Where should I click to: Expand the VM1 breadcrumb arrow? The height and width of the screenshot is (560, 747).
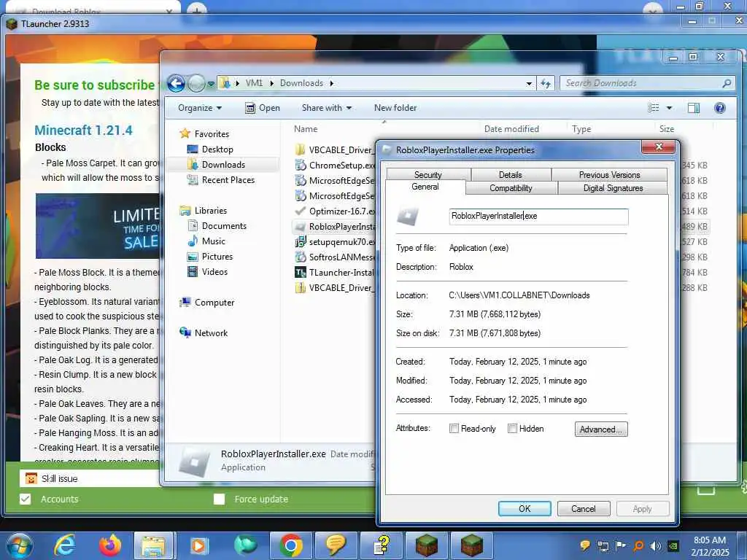pos(271,83)
